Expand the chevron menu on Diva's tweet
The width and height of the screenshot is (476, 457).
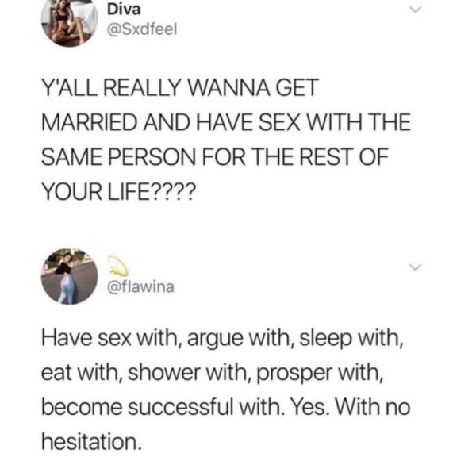415,10
